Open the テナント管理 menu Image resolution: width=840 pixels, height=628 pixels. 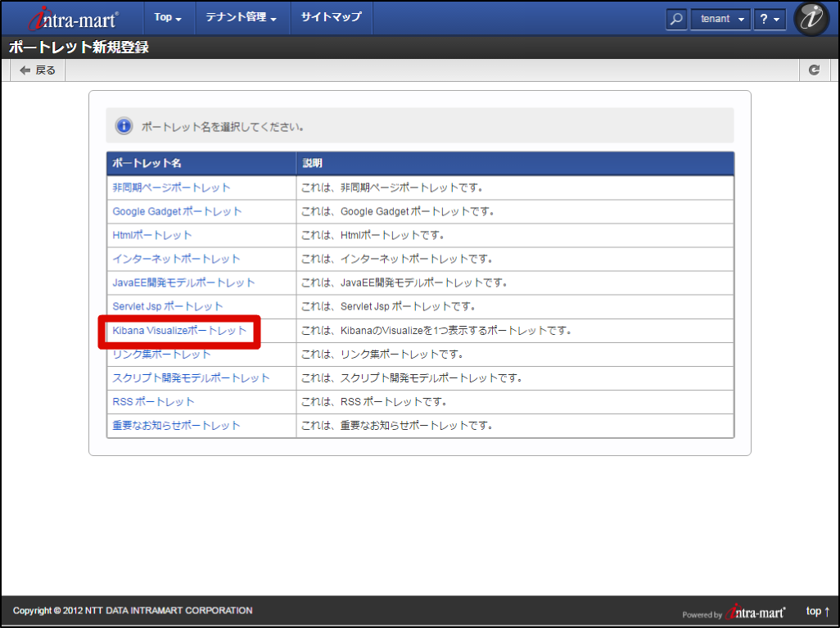pos(242,17)
